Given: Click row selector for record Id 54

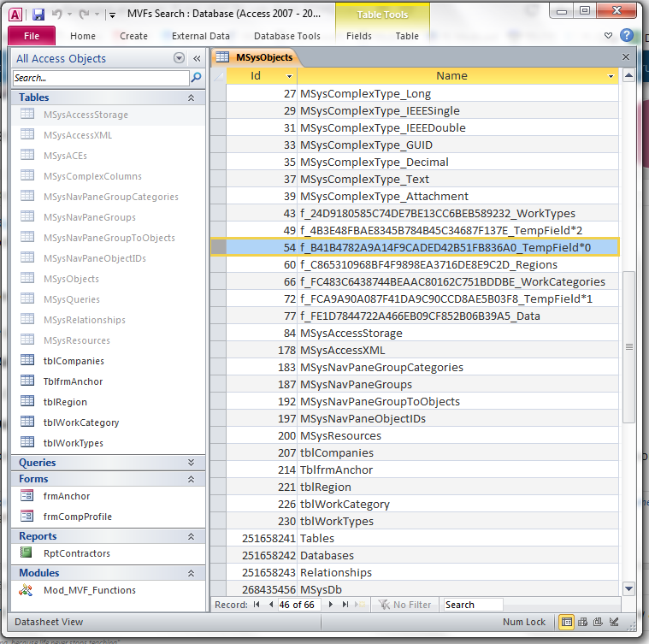Looking at the screenshot, I should tap(219, 247).
